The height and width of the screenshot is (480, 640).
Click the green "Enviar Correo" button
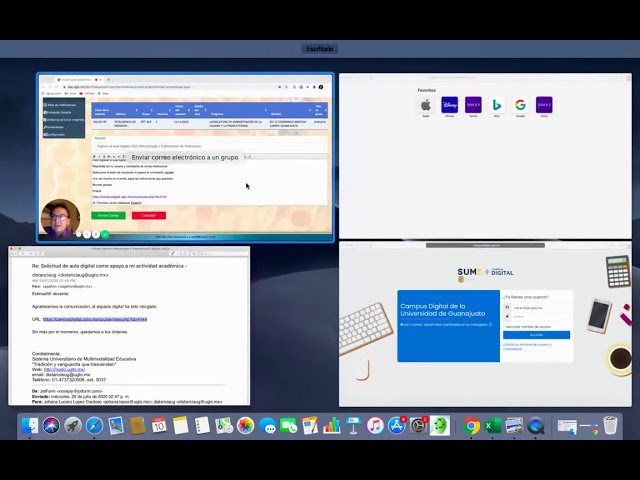[x=108, y=215]
